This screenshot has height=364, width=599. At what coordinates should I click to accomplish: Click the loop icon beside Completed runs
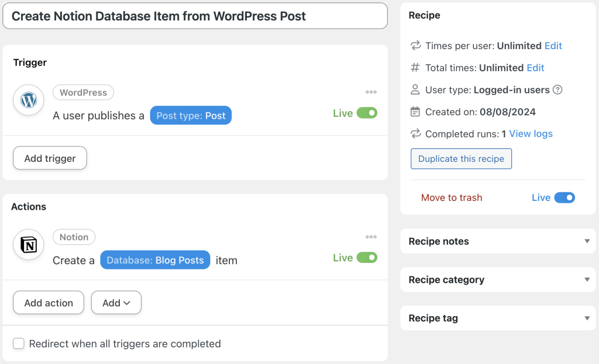coord(416,134)
